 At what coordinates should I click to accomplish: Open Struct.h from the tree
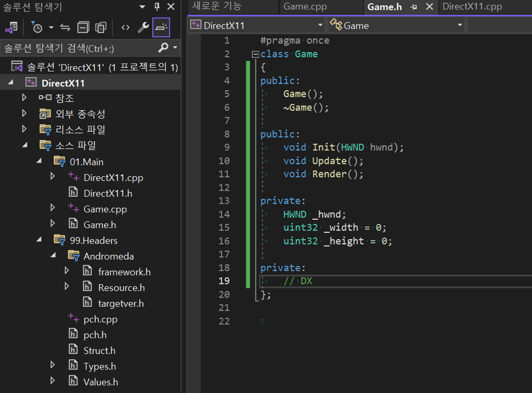click(x=99, y=350)
